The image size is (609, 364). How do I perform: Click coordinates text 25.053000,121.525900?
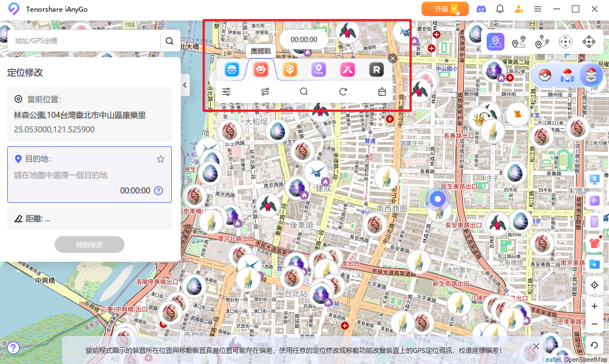tap(55, 129)
